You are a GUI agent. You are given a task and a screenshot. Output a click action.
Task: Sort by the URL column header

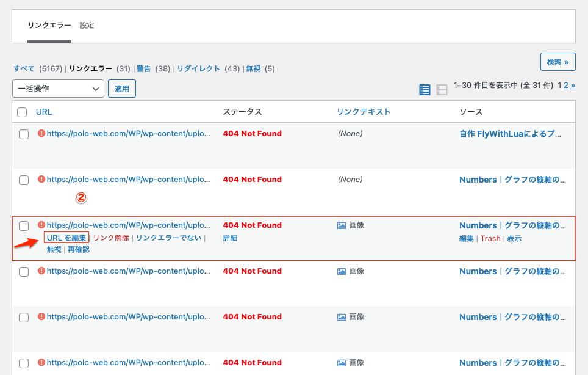coord(44,112)
